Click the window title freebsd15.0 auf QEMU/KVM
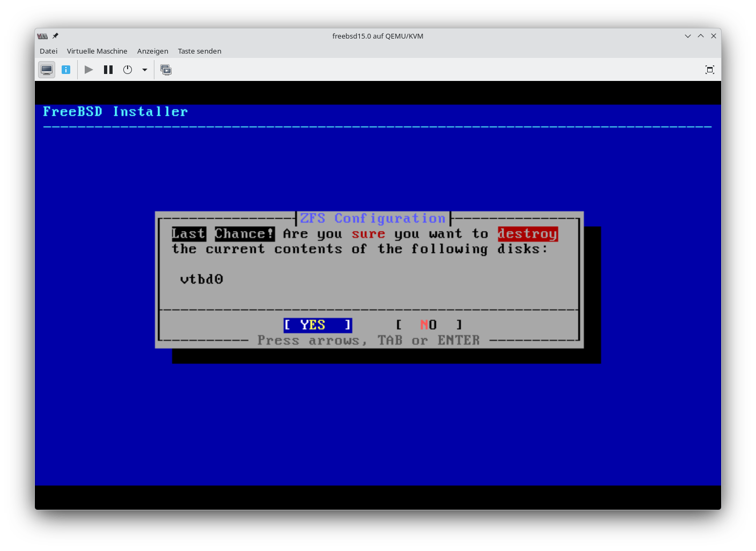 point(378,36)
